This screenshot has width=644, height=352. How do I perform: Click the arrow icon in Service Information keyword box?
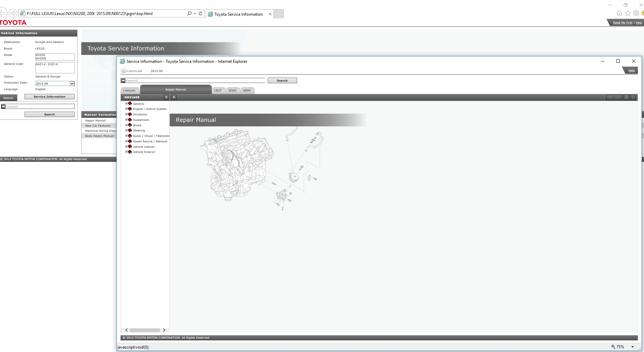click(x=123, y=81)
